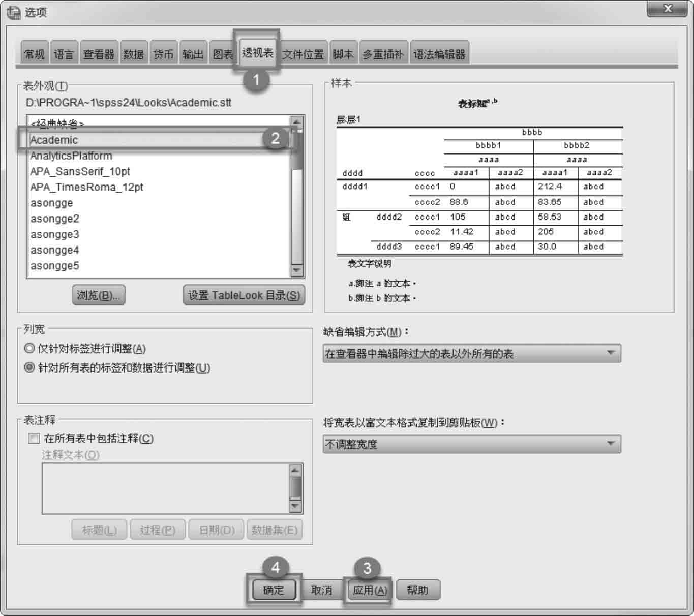Confirm settings with 确定 button
The image size is (694, 616).
[x=274, y=590]
